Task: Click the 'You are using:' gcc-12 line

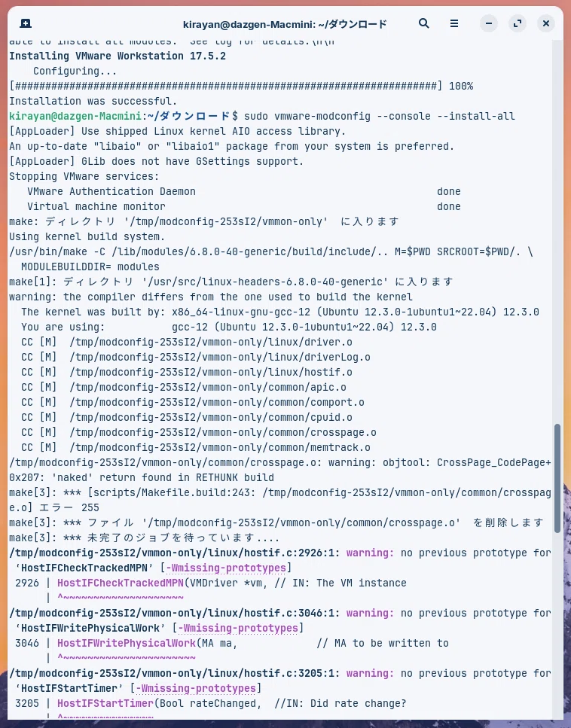Action: tap(228, 327)
